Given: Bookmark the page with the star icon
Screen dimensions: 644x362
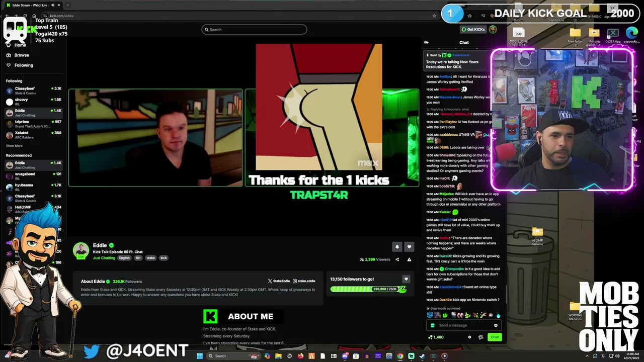Looking at the screenshot, I should pos(434,16).
